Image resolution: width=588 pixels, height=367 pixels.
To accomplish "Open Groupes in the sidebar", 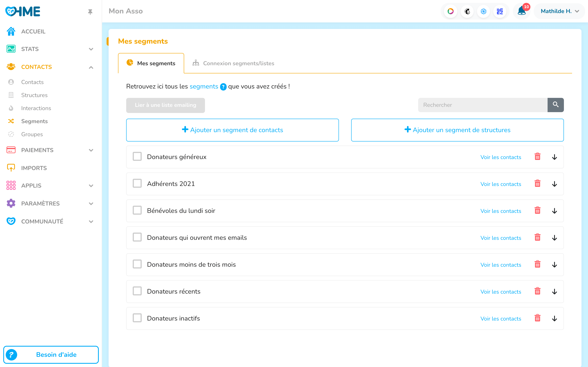I will pos(32,134).
